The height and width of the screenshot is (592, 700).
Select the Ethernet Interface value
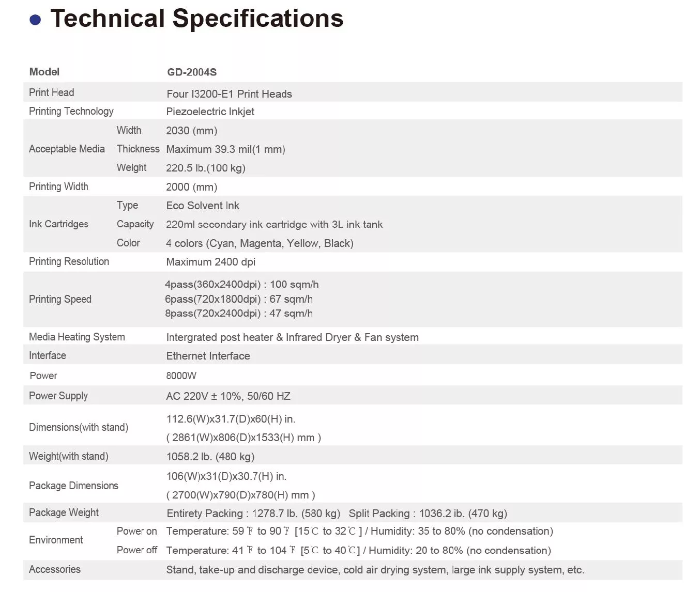coord(208,356)
